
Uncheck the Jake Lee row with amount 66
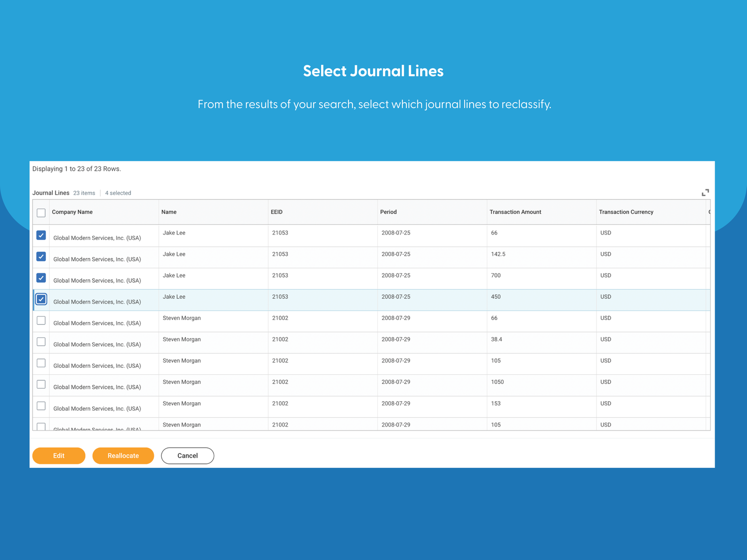click(x=41, y=235)
